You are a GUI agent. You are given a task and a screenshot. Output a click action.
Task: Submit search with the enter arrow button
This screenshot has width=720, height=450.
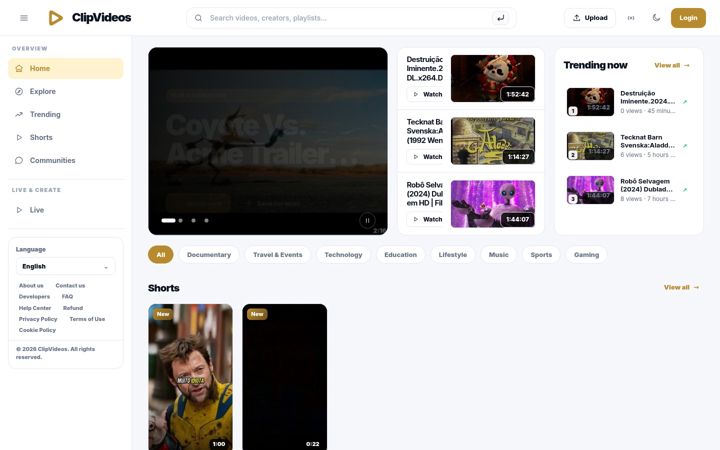pyautogui.click(x=501, y=18)
